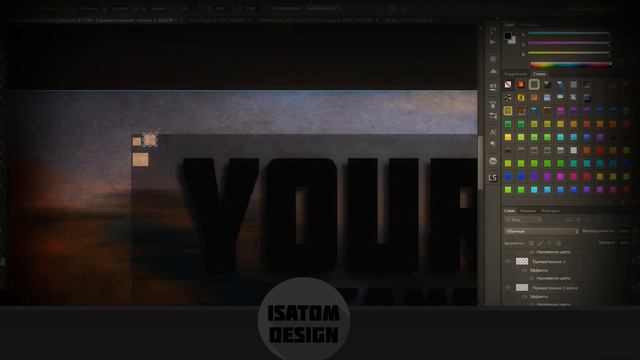This screenshot has height=360, width=640.
Task: Switch to the Стили tab
Action: (x=539, y=74)
